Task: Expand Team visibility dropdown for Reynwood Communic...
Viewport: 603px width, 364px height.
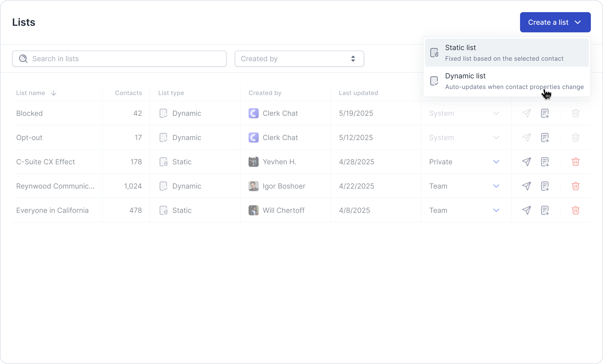Action: point(496,186)
